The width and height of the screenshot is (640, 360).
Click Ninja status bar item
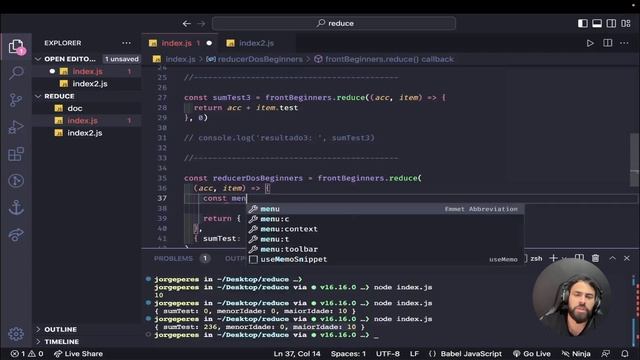576,354
